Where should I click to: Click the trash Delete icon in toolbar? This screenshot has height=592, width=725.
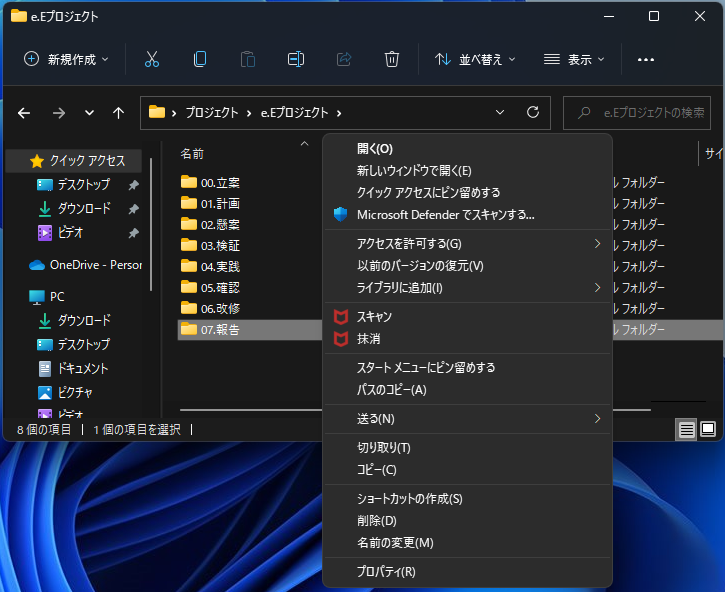pos(392,59)
